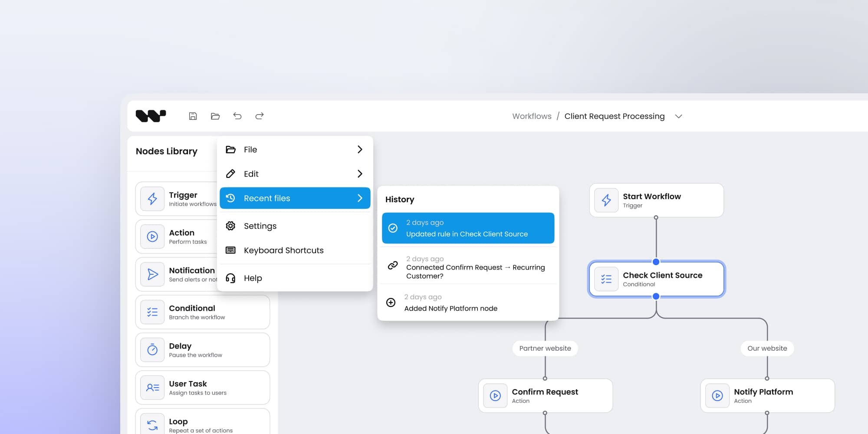This screenshot has height=434, width=868.
Task: Select the Delay timer icon
Action: click(152, 350)
